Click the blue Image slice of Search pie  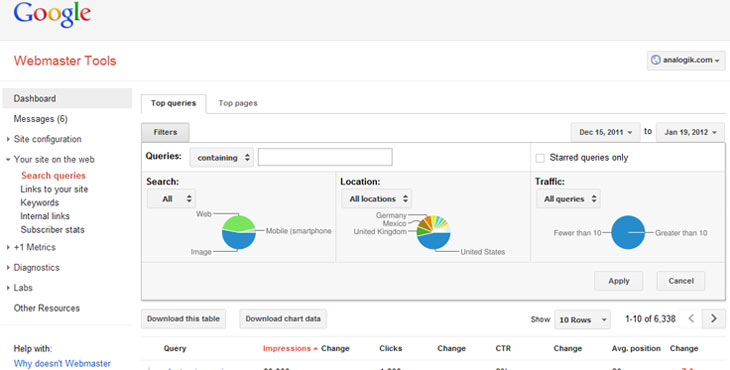click(x=238, y=240)
